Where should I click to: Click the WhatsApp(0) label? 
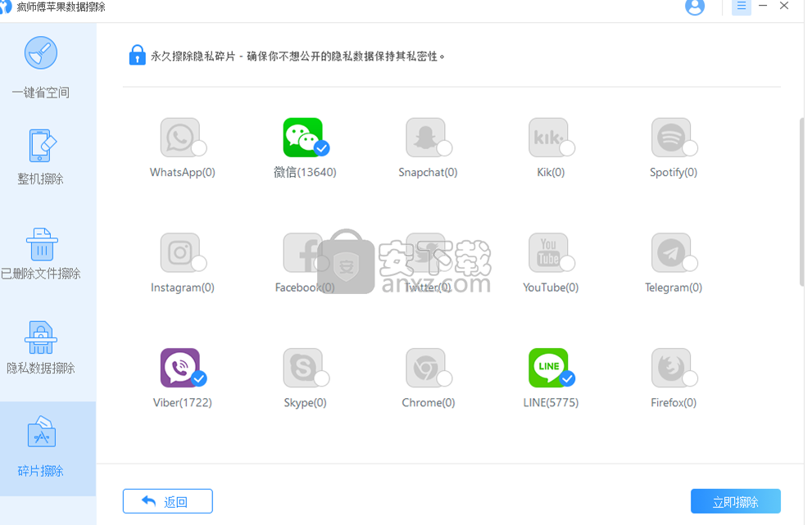182,173
